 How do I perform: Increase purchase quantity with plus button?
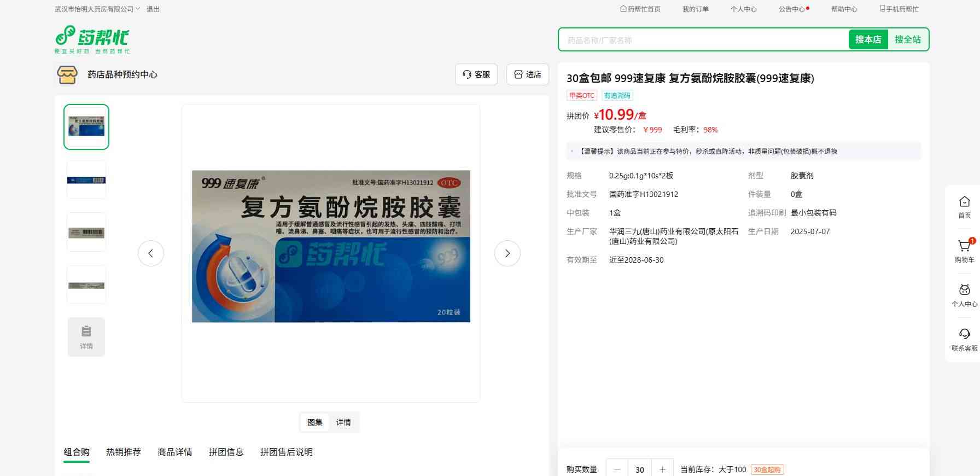(x=662, y=469)
